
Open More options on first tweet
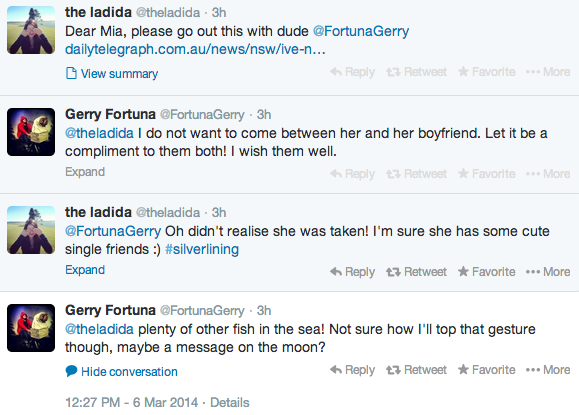click(x=548, y=72)
